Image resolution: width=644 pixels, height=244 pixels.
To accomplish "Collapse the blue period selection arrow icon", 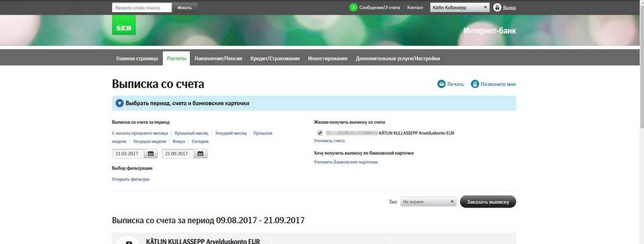I will (119, 104).
